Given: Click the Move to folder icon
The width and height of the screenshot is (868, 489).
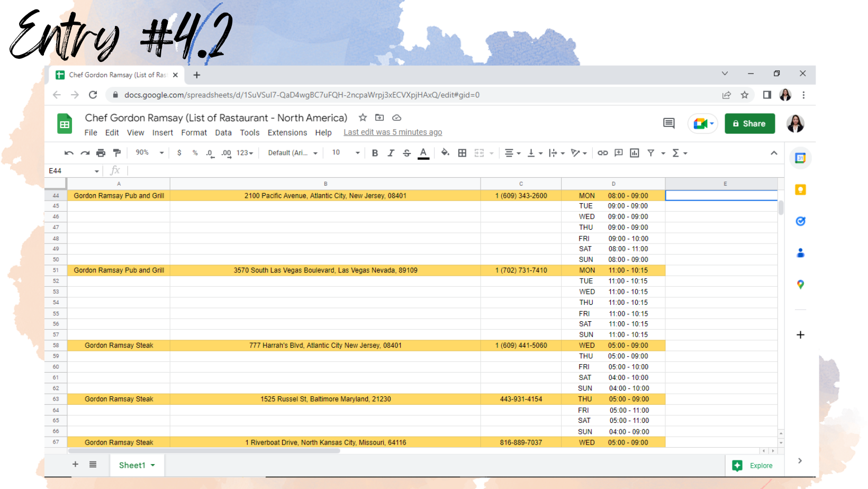Looking at the screenshot, I should (x=379, y=117).
